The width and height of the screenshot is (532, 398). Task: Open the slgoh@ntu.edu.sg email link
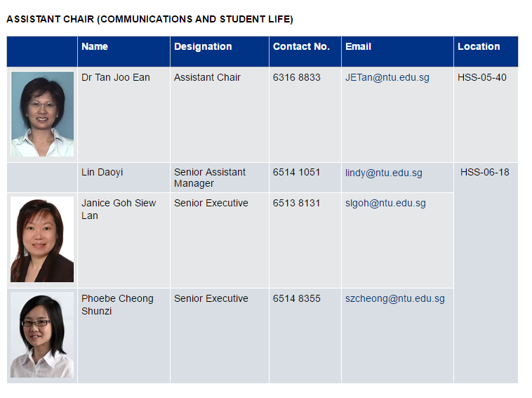[385, 204]
